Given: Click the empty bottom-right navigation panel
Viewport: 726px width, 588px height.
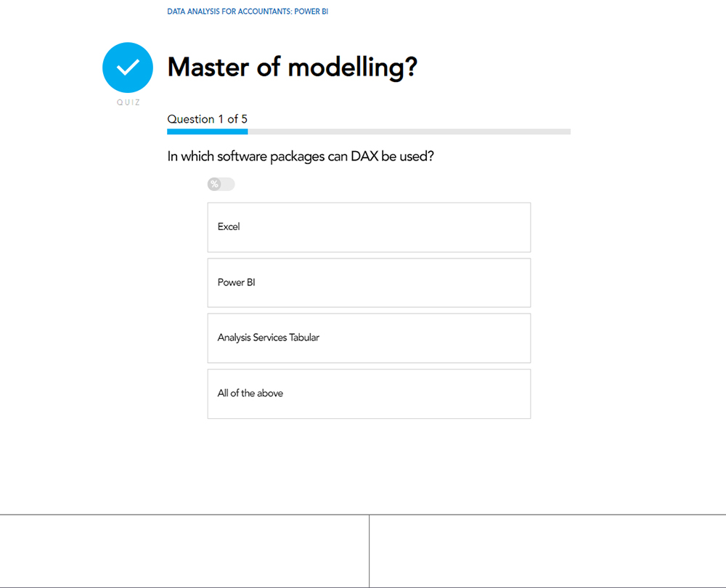Looking at the screenshot, I should 547,551.
